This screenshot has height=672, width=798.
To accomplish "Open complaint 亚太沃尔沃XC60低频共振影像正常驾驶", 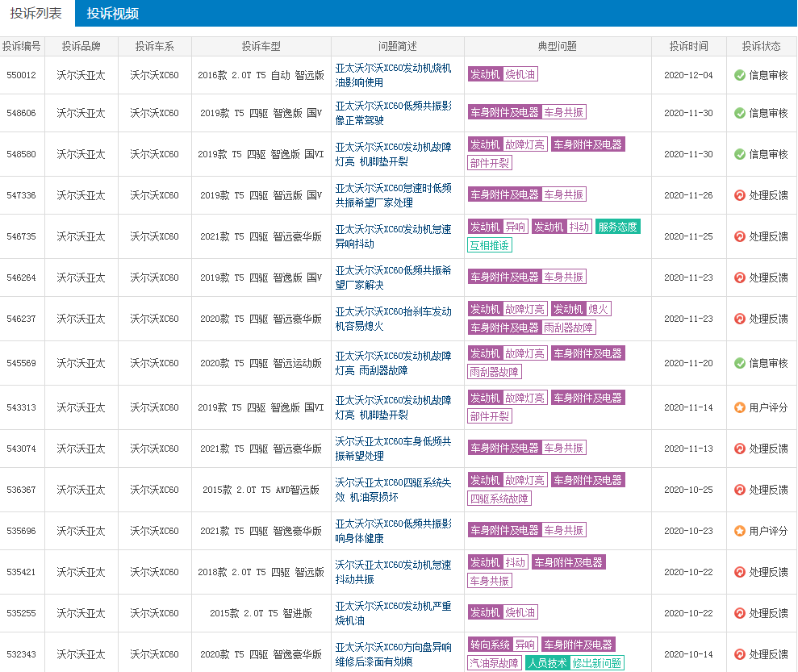I will point(393,113).
